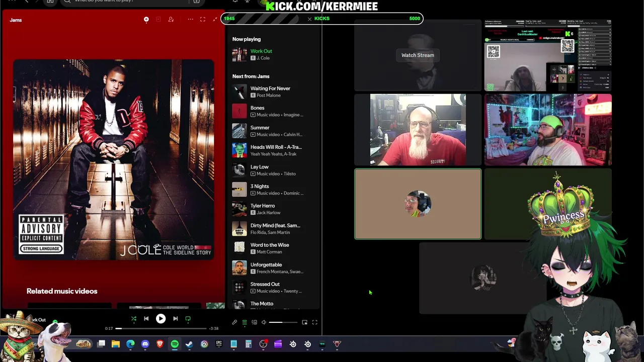Select The Motto in queue
The height and width of the screenshot is (362, 644).
[262, 304]
